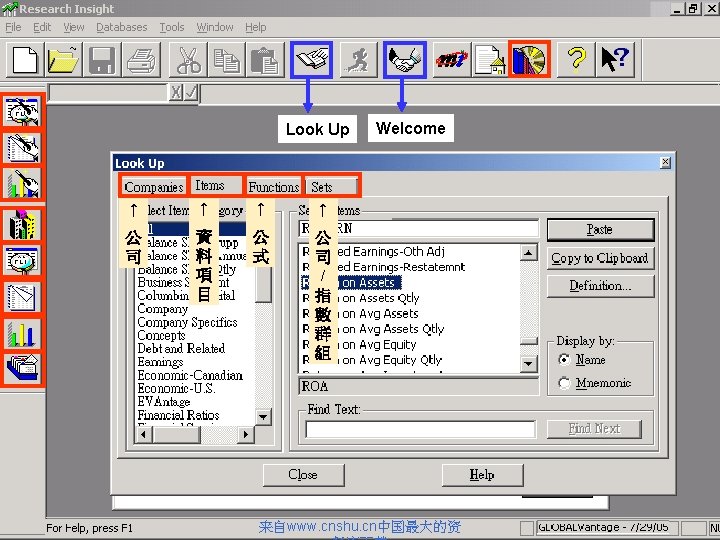Open the View menu

click(x=73, y=27)
